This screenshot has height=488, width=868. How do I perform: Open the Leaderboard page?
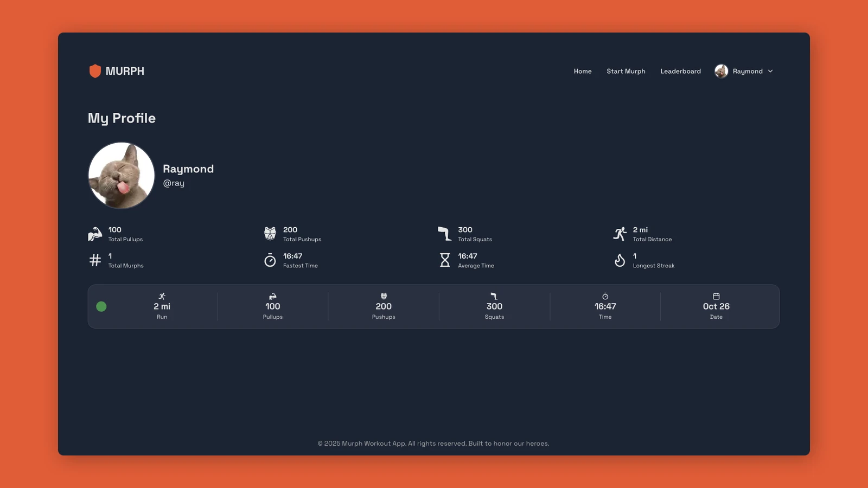point(680,71)
